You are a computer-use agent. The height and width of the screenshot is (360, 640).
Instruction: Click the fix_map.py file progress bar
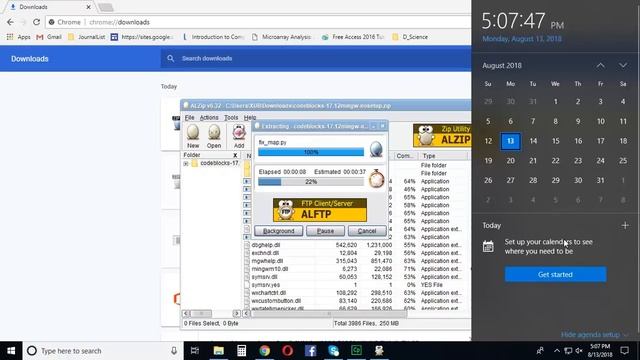tap(311, 152)
